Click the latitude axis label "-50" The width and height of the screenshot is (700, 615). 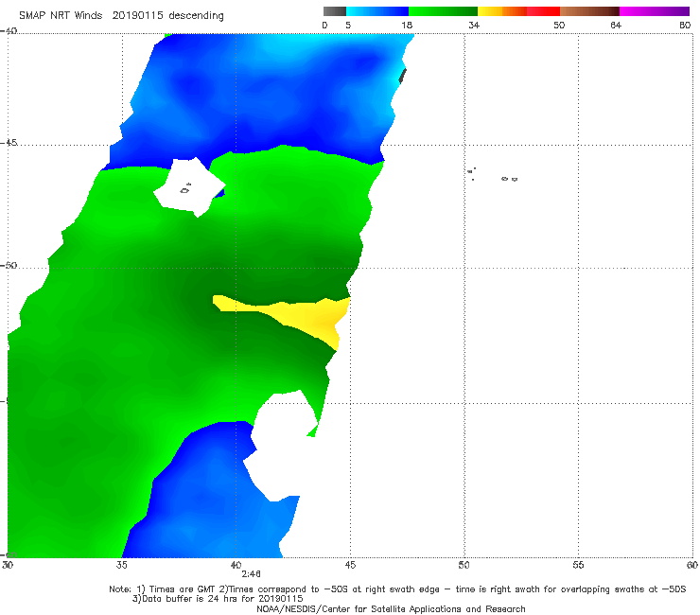[9, 265]
